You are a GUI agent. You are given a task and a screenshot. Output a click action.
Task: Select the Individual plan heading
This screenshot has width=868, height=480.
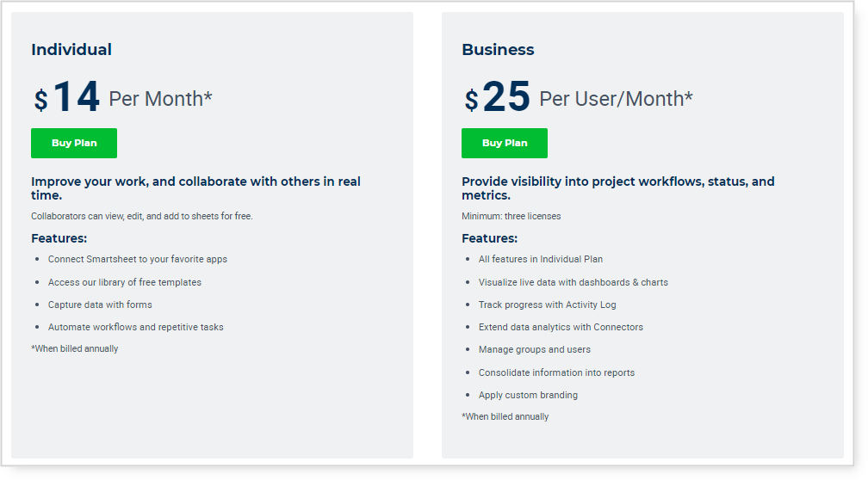[x=71, y=50]
